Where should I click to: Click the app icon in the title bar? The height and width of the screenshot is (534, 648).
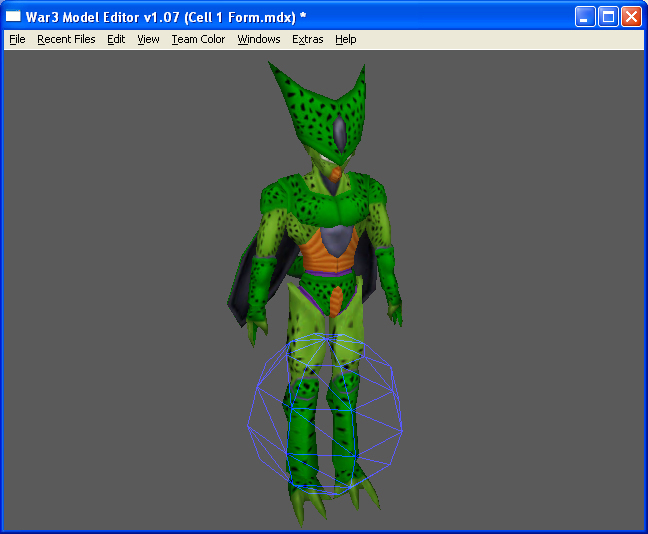13,17
